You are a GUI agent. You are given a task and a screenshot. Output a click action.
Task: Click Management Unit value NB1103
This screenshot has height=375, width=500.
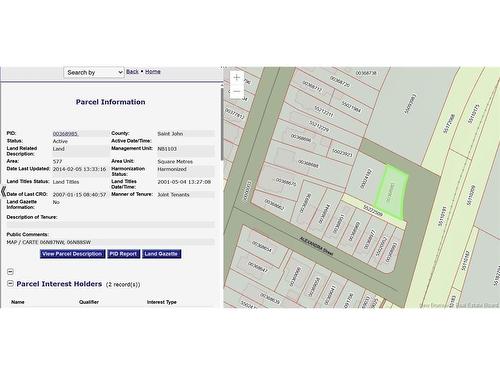pos(167,149)
